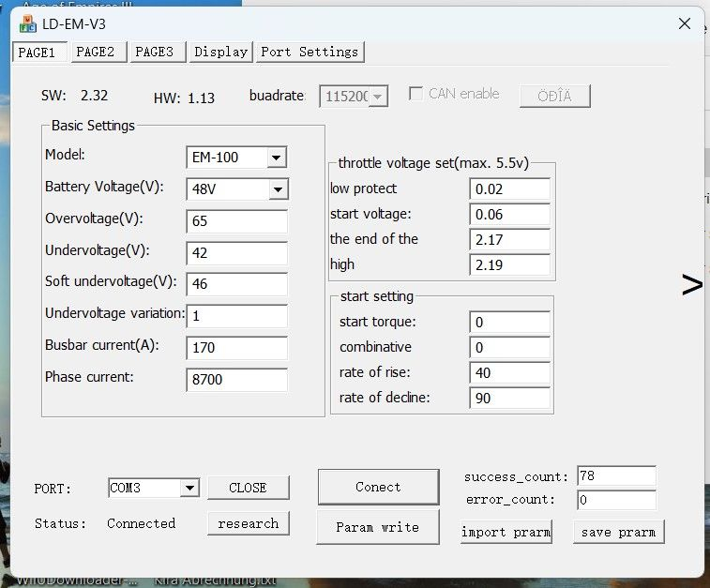
Task: Go to the Port Settings tab
Action: click(x=310, y=53)
